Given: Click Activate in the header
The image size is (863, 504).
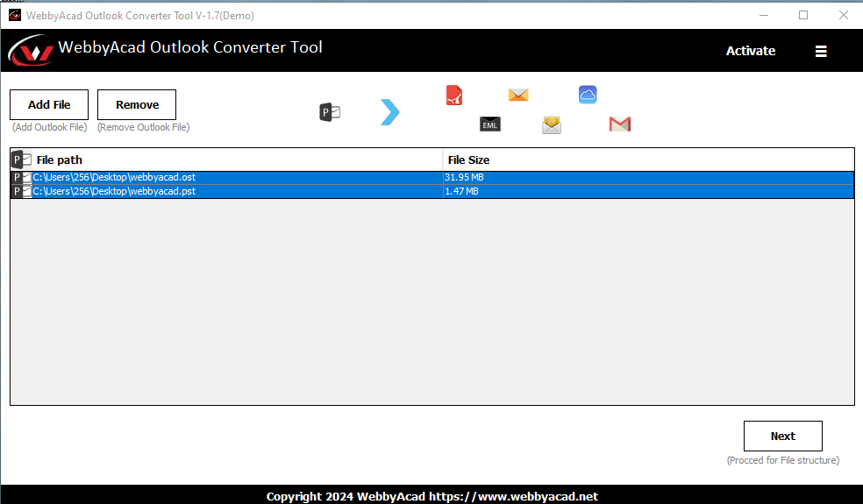Looking at the screenshot, I should [x=750, y=51].
